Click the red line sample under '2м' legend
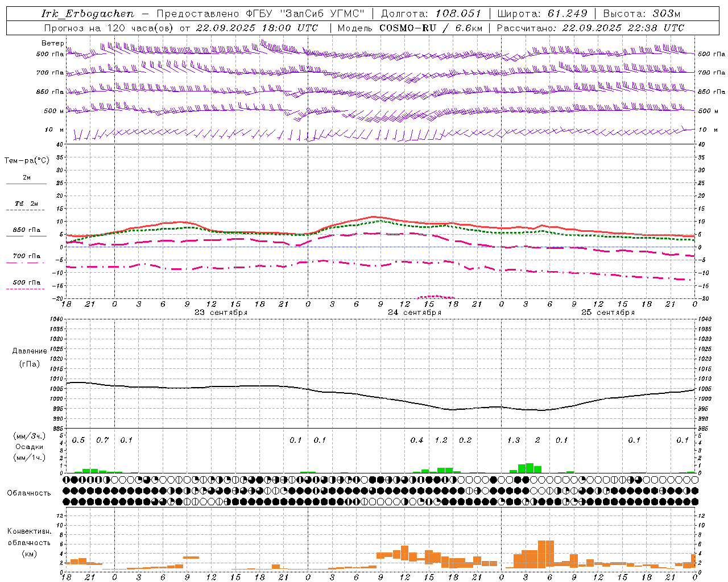 coord(26,184)
